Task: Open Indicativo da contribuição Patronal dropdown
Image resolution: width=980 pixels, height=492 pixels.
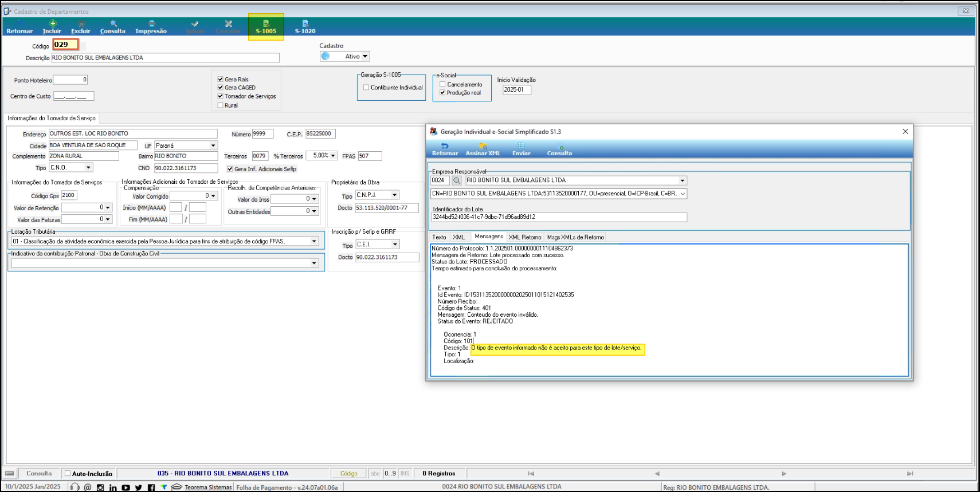Action: click(314, 263)
